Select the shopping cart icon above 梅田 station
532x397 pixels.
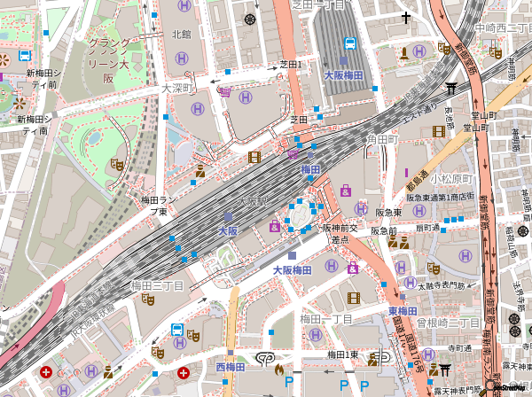[293, 154]
